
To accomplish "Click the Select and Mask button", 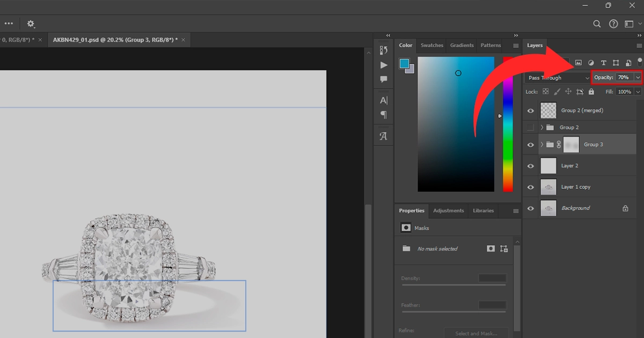I will tap(475, 333).
